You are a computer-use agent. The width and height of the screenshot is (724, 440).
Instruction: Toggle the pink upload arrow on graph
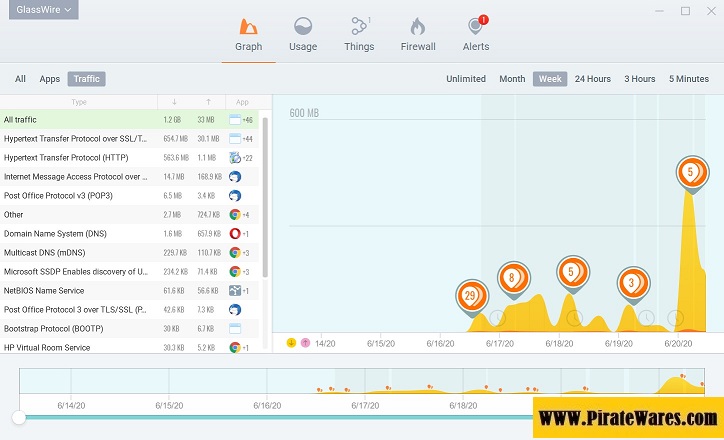tap(305, 343)
